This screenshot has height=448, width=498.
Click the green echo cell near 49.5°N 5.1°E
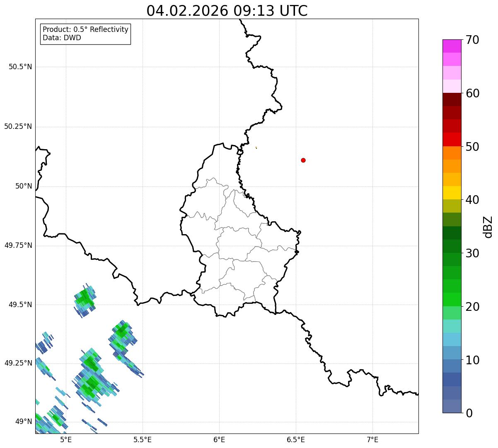(85, 300)
